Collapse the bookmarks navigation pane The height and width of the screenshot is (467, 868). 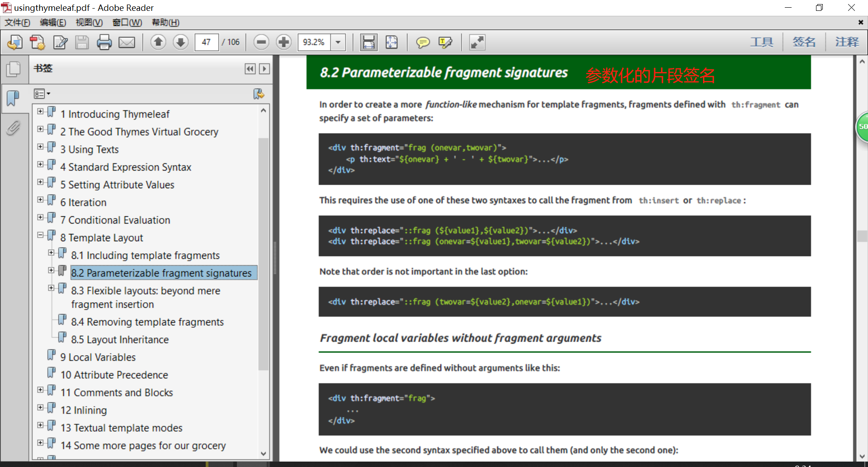pyautogui.click(x=250, y=68)
